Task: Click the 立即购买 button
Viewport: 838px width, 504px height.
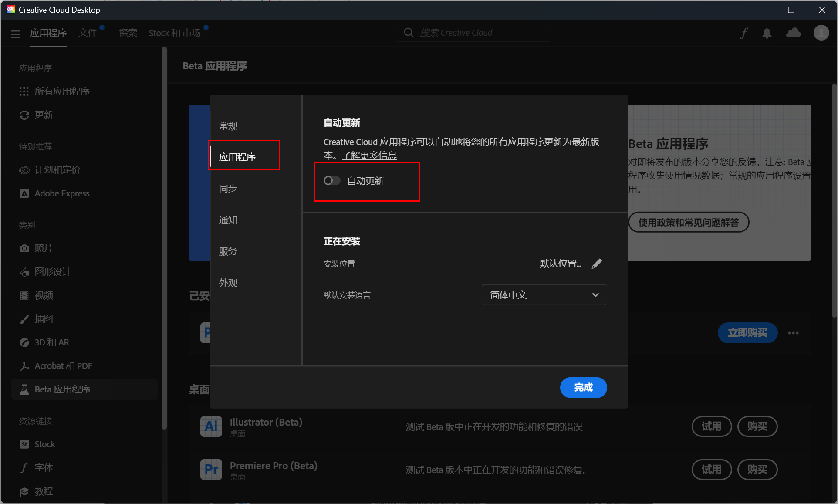Action: [748, 333]
